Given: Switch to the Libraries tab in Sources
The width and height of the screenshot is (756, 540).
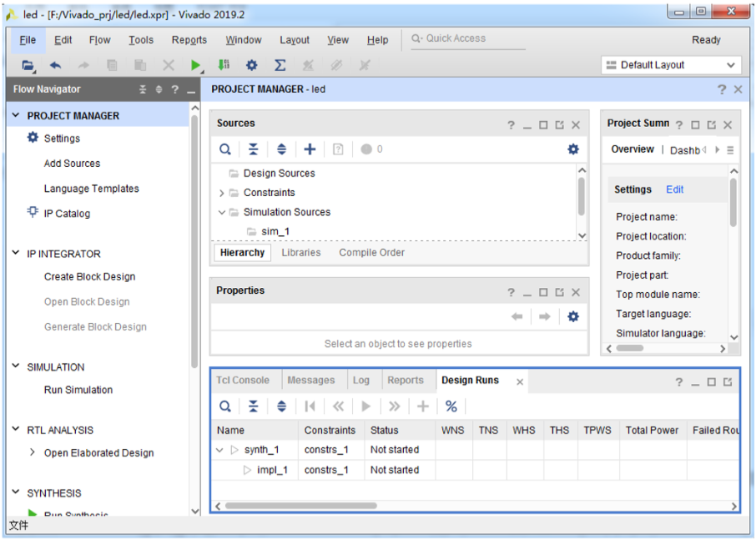Looking at the screenshot, I should (x=300, y=253).
